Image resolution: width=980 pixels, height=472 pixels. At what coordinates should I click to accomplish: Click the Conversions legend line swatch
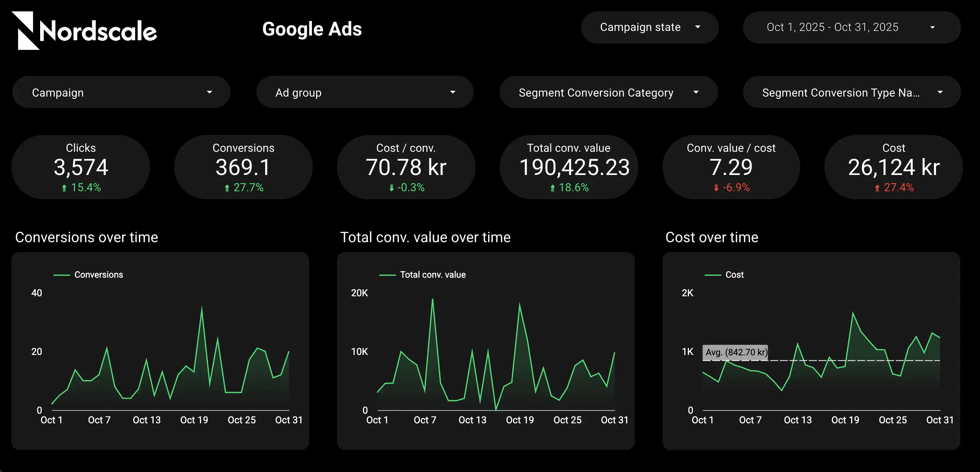(61, 275)
